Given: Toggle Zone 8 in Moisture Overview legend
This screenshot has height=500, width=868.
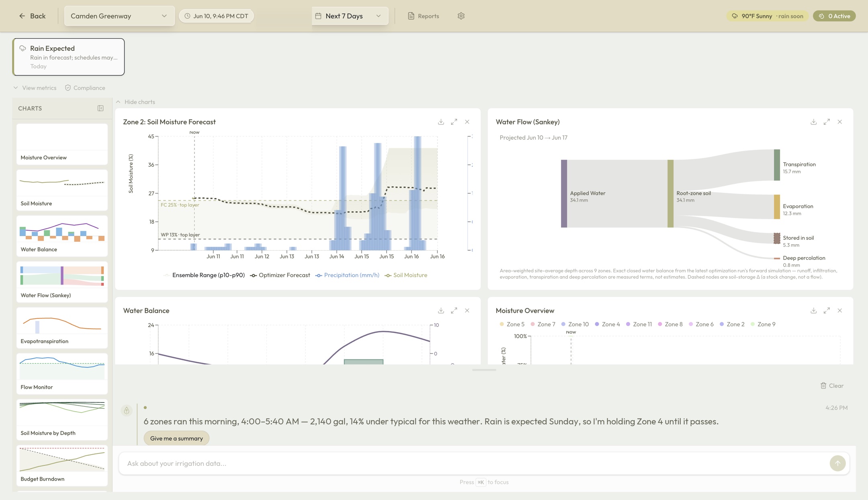Looking at the screenshot, I should pyautogui.click(x=670, y=324).
